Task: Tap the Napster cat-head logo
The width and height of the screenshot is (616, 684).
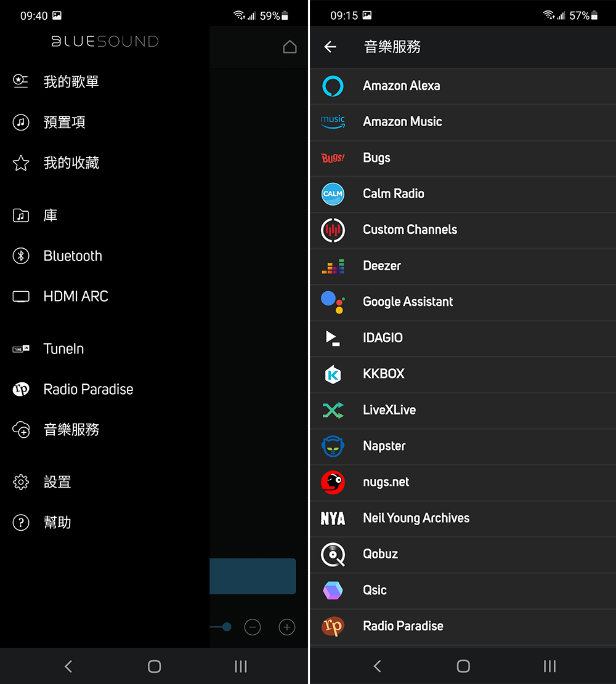Action: click(333, 446)
